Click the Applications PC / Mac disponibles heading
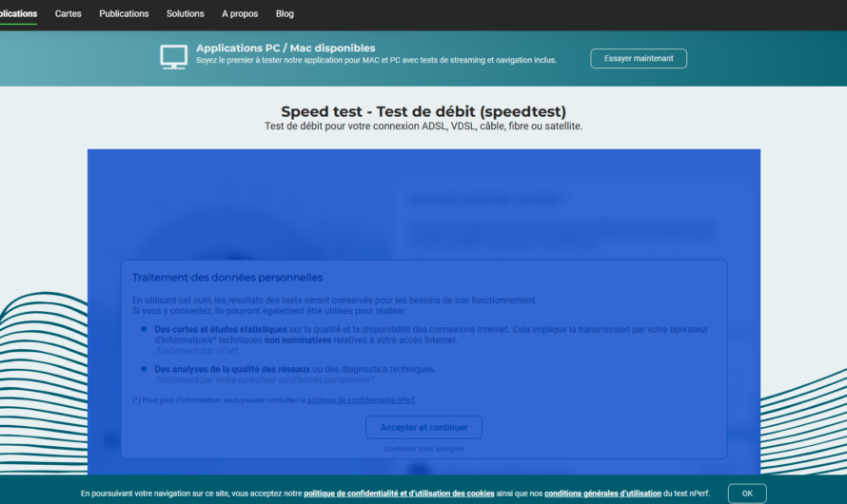847x504 pixels. pyautogui.click(x=286, y=48)
